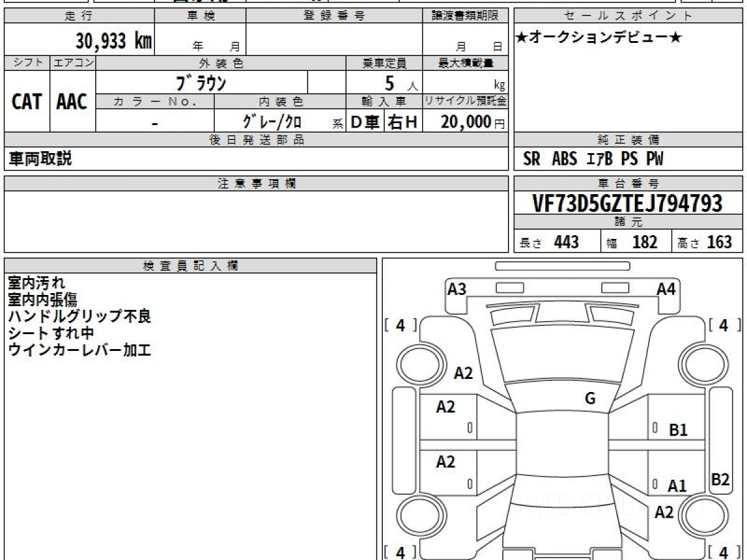Select SR in the equipment list

click(x=532, y=159)
